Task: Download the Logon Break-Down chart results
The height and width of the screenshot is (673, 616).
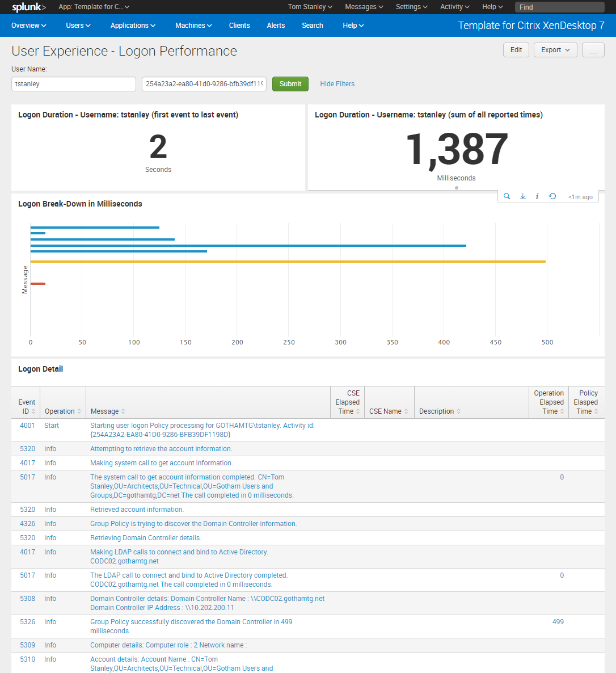Action: (522, 196)
